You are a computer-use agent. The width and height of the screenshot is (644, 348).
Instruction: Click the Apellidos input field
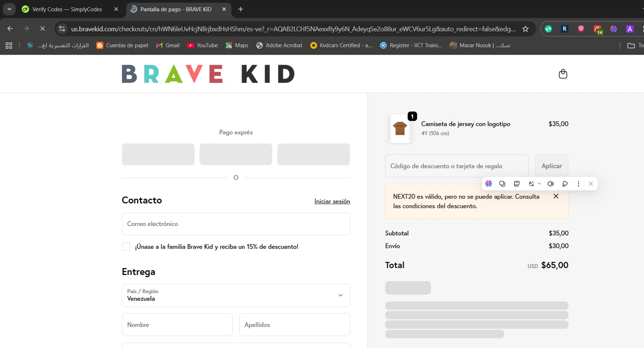(x=295, y=324)
